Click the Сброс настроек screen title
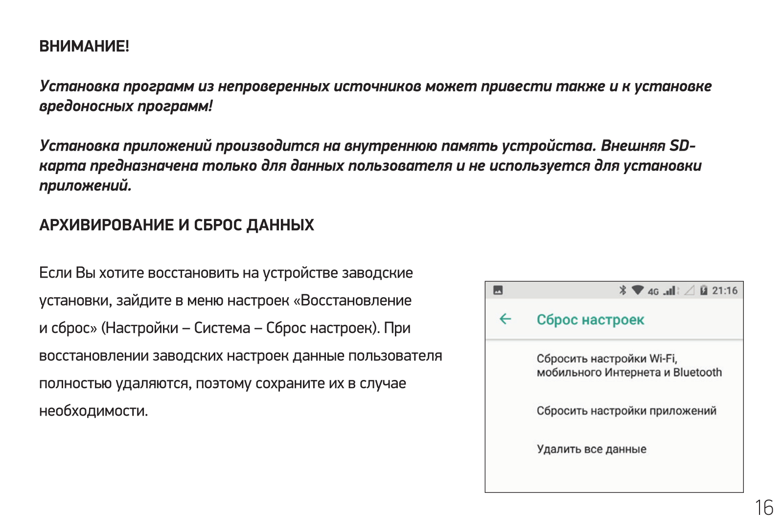This screenshot has height=532, width=783. point(590,320)
